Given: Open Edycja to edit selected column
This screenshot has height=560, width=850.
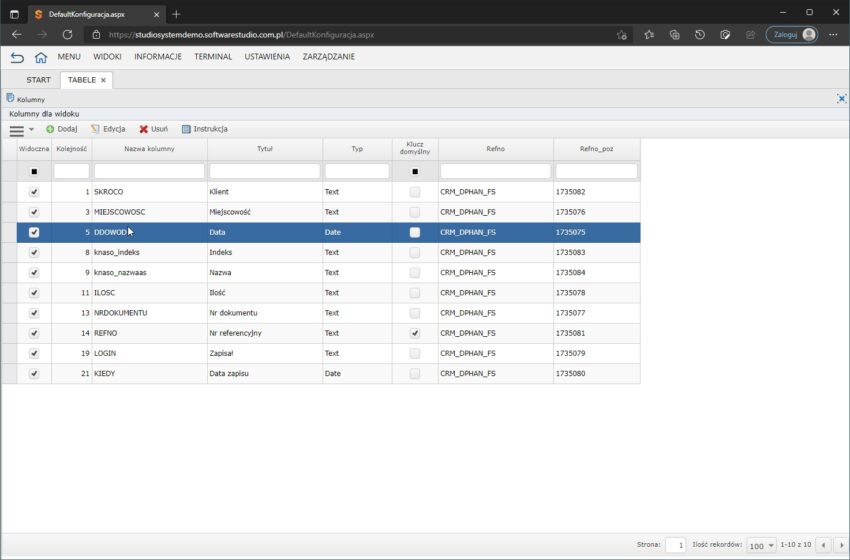Looking at the screenshot, I should pos(107,129).
